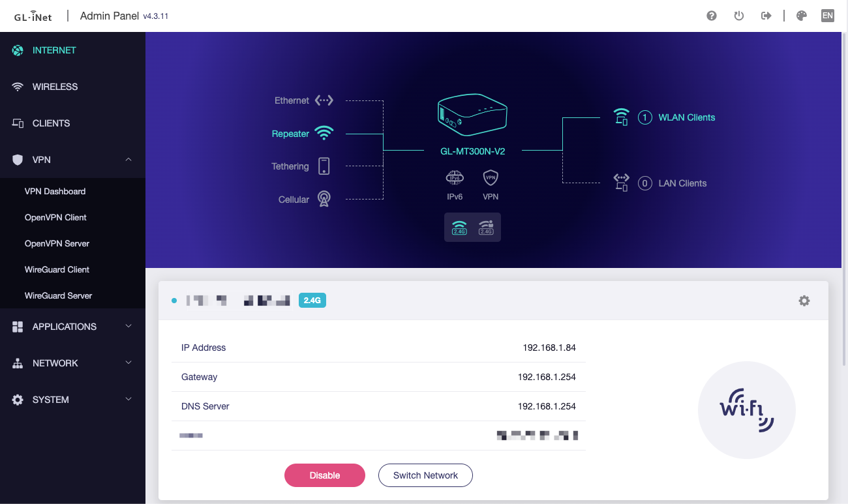Click the Switch Network button
Screen dimensions: 848x504
pos(425,475)
